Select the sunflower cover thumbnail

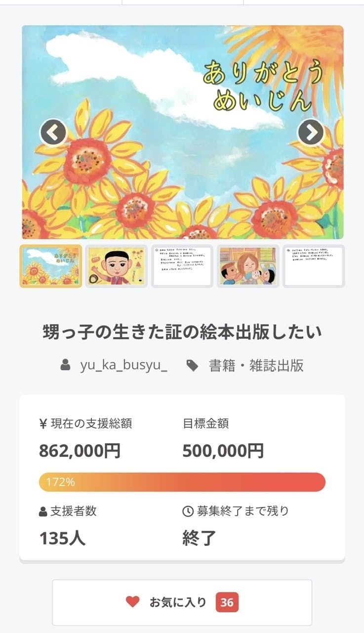(51, 266)
